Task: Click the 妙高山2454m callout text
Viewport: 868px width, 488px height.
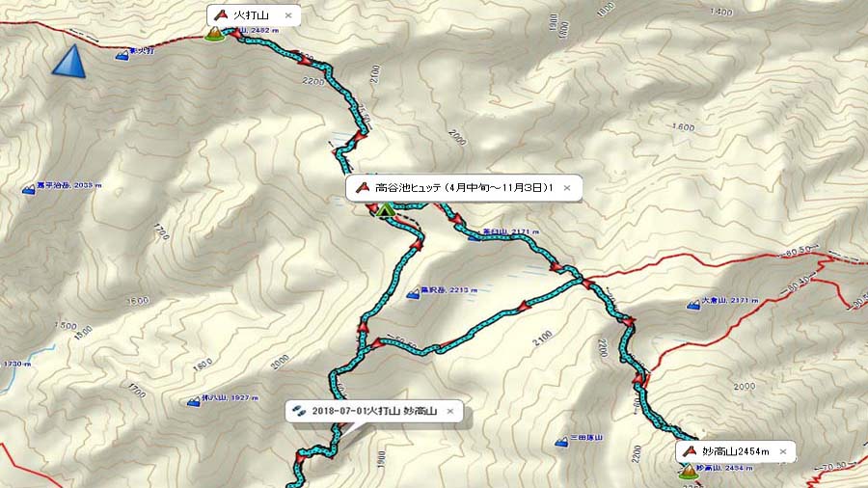Action: pyautogui.click(x=736, y=451)
